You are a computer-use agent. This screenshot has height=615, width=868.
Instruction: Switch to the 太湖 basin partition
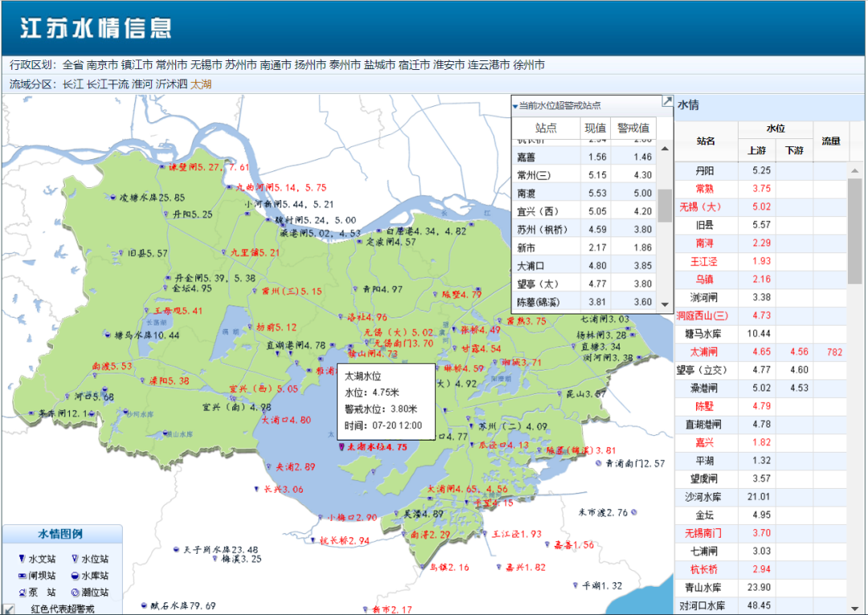(x=201, y=84)
